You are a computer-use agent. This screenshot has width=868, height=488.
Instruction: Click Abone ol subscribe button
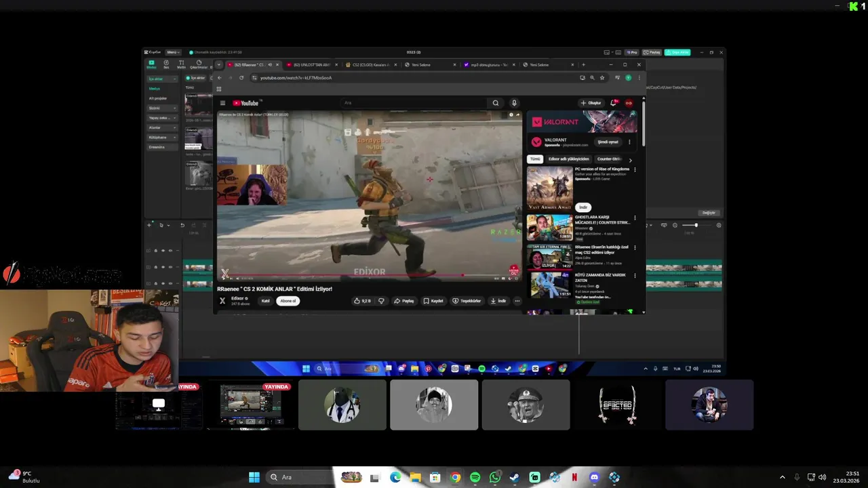click(x=288, y=301)
